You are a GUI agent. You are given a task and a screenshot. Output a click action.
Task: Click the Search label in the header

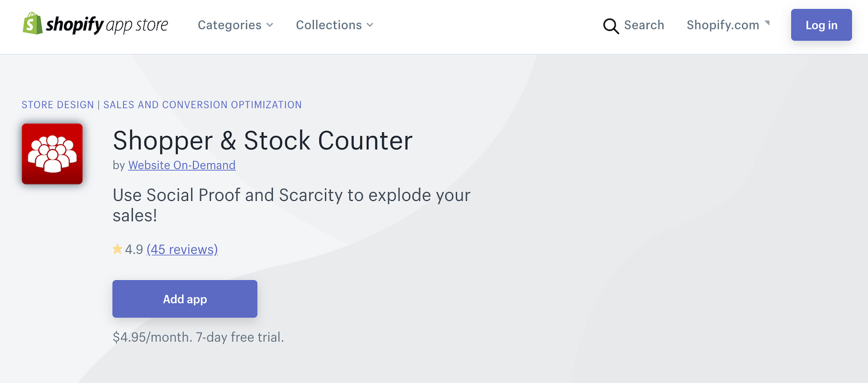pos(644,25)
